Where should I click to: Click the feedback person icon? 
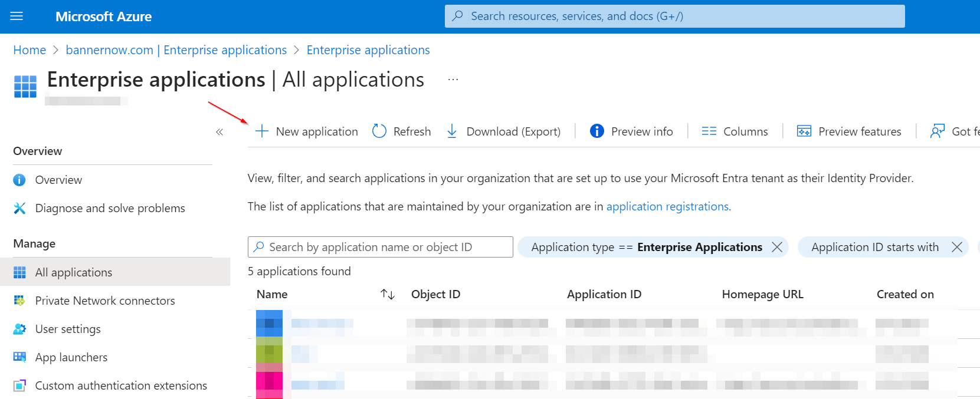click(x=938, y=131)
